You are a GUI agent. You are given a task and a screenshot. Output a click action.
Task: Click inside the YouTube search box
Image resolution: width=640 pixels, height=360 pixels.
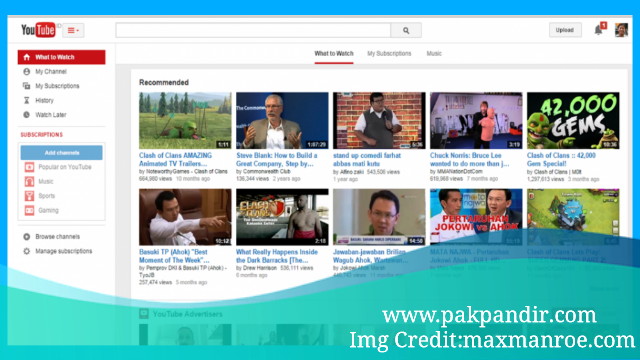tap(253, 30)
